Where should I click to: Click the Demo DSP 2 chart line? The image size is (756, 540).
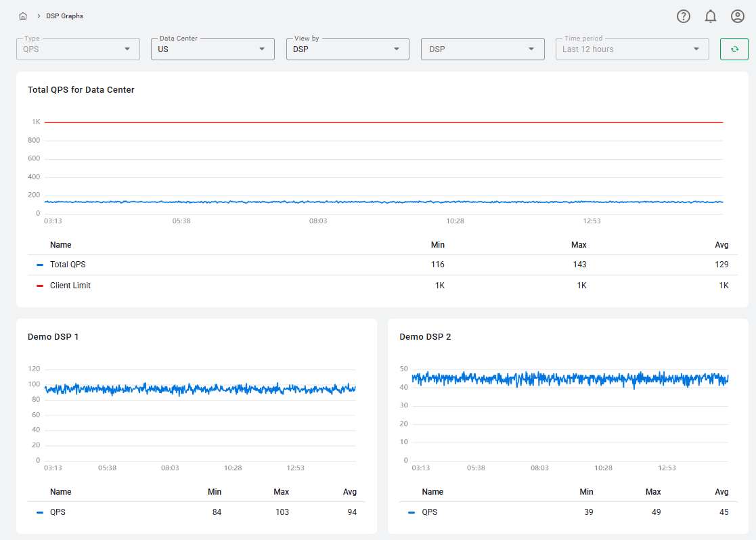[569, 378]
